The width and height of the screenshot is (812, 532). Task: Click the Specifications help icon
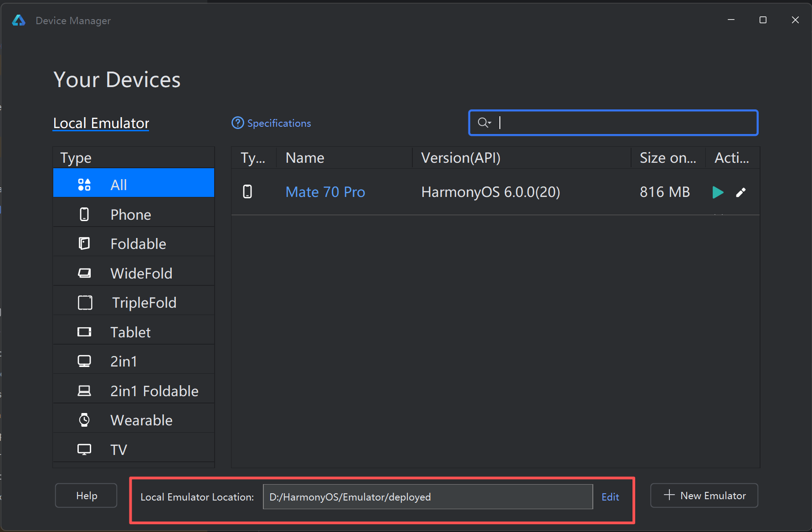[x=238, y=123]
